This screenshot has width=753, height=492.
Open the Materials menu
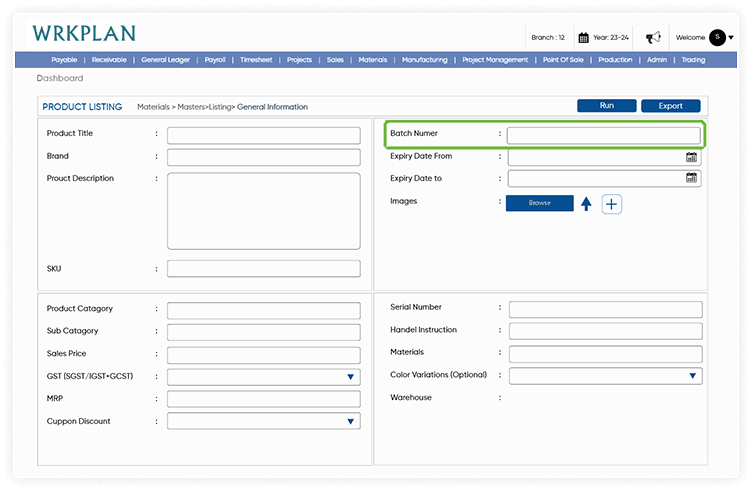click(x=372, y=60)
